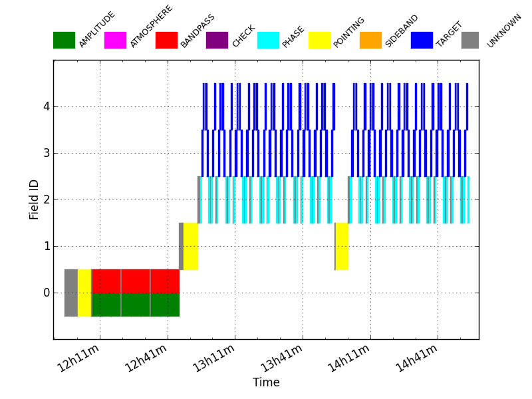Click the 12h11m time tick label
This screenshot has width=532, height=399.
coord(79,362)
